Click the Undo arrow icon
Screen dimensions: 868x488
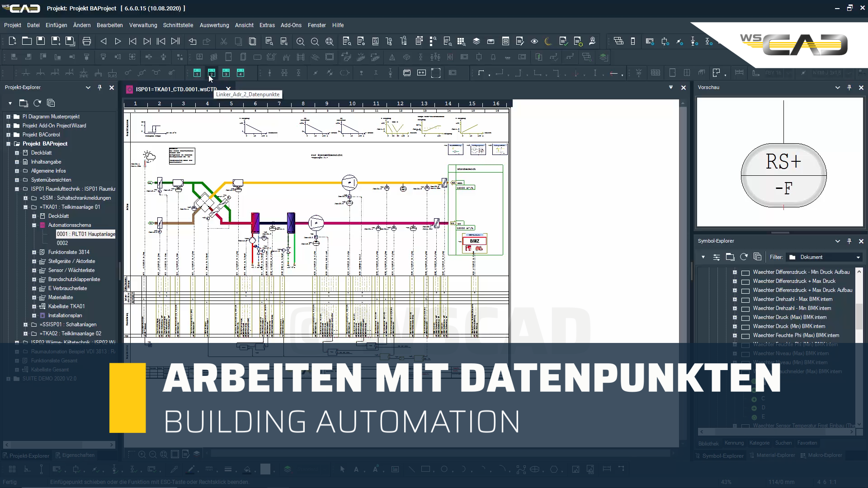192,41
